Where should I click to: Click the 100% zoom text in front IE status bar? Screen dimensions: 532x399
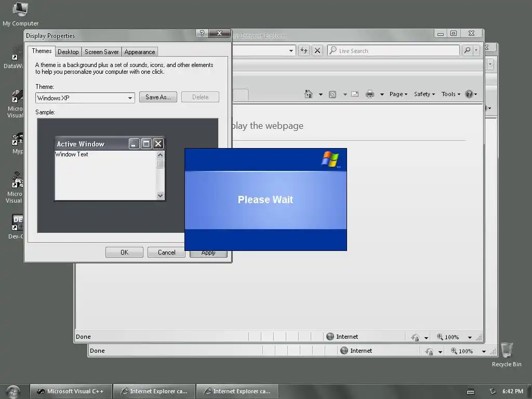tap(451, 337)
